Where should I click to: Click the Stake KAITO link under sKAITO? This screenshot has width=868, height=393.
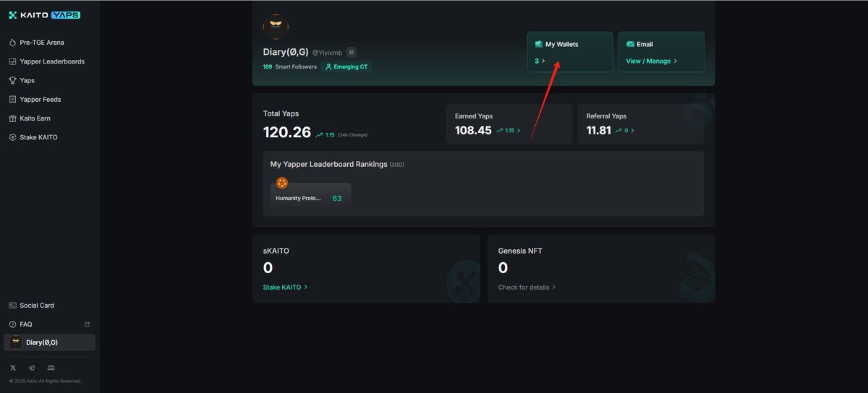[285, 287]
